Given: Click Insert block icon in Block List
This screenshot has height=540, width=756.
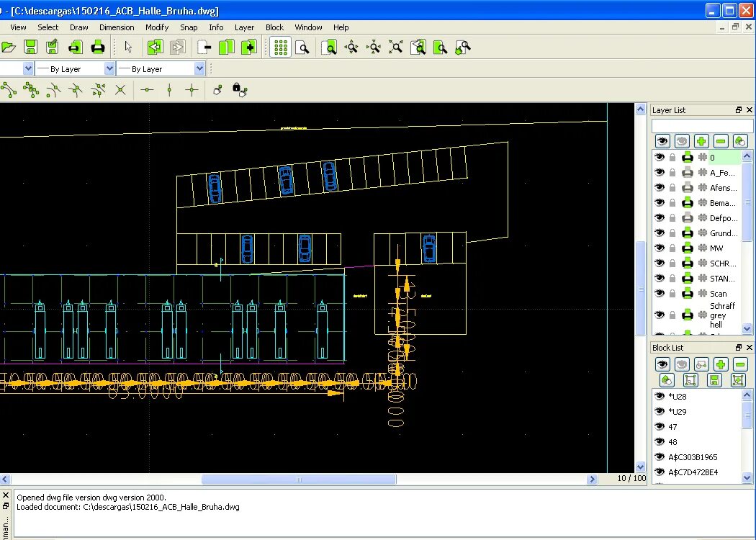Looking at the screenshot, I should click(738, 380).
